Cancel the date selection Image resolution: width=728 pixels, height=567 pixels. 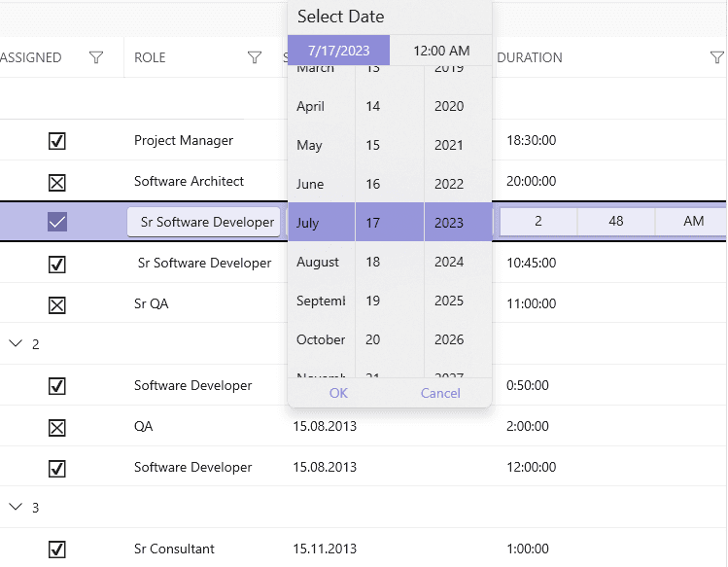[440, 393]
